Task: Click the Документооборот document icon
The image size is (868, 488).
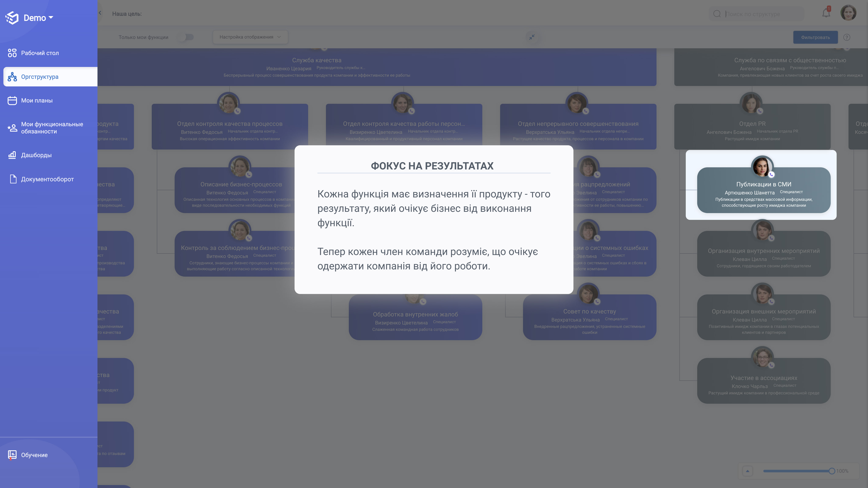Action: pyautogui.click(x=13, y=179)
